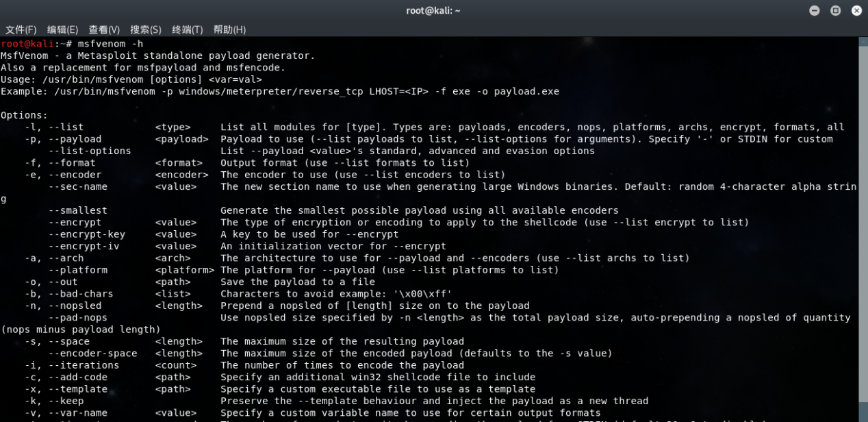Click the '-k, --keep' option
Image resolution: width=868 pixels, height=422 pixels.
54,401
